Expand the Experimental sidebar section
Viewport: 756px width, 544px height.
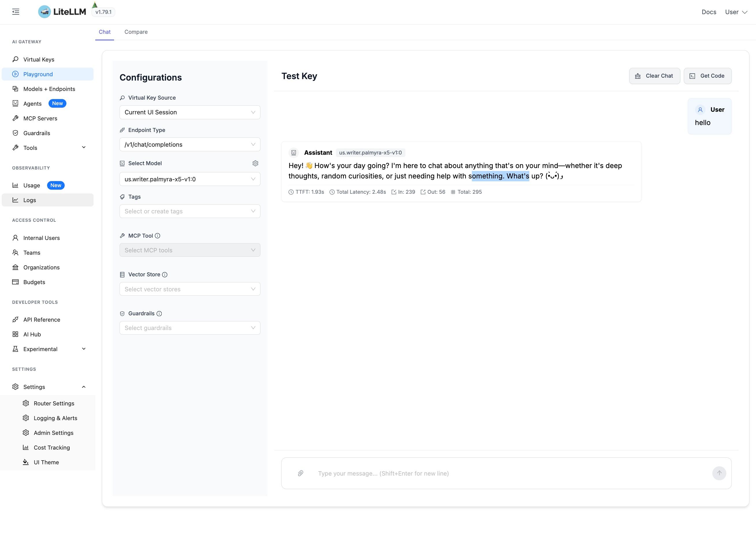click(83, 349)
